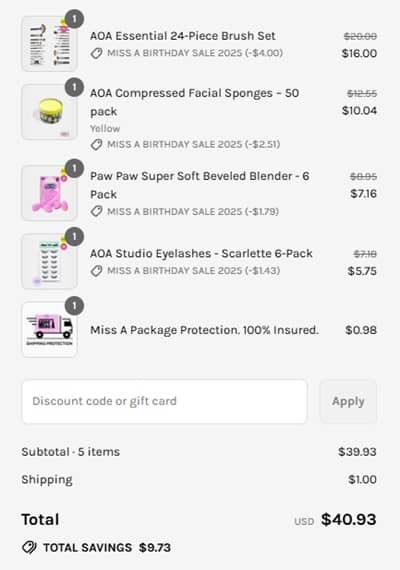Click the Miss A Package Protection item name

[204, 330]
